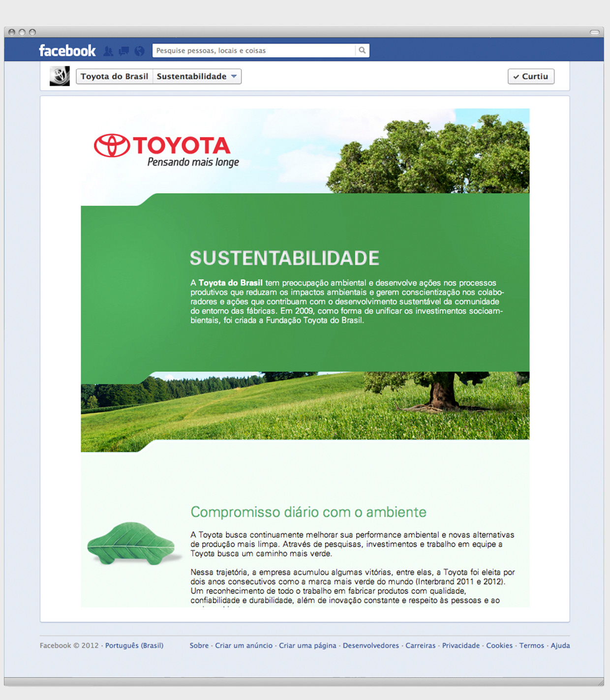Click the window zoom button
This screenshot has width=610, height=700.
pyautogui.click(x=32, y=32)
